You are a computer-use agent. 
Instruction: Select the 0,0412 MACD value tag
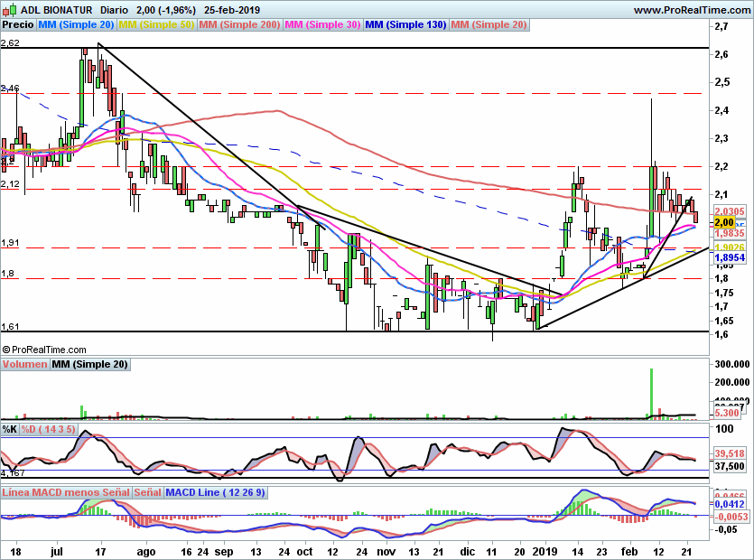click(x=730, y=504)
